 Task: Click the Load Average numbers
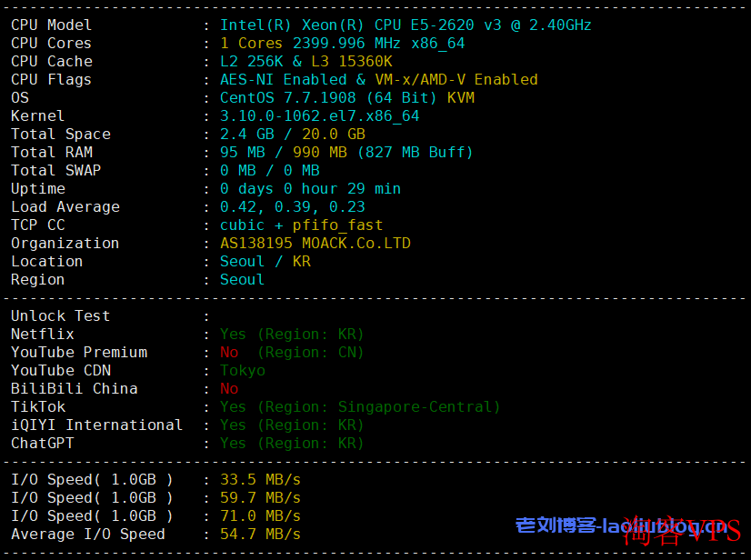[292, 207]
